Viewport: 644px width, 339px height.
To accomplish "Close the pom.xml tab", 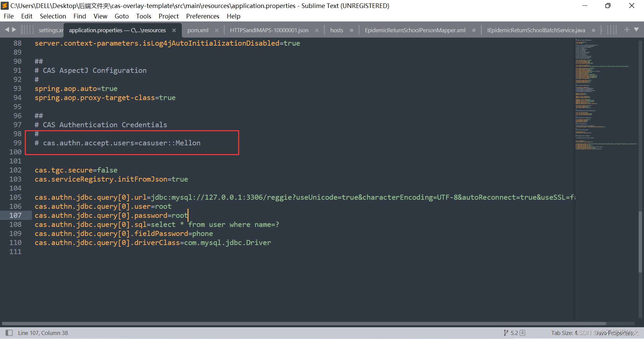I will click(x=217, y=30).
